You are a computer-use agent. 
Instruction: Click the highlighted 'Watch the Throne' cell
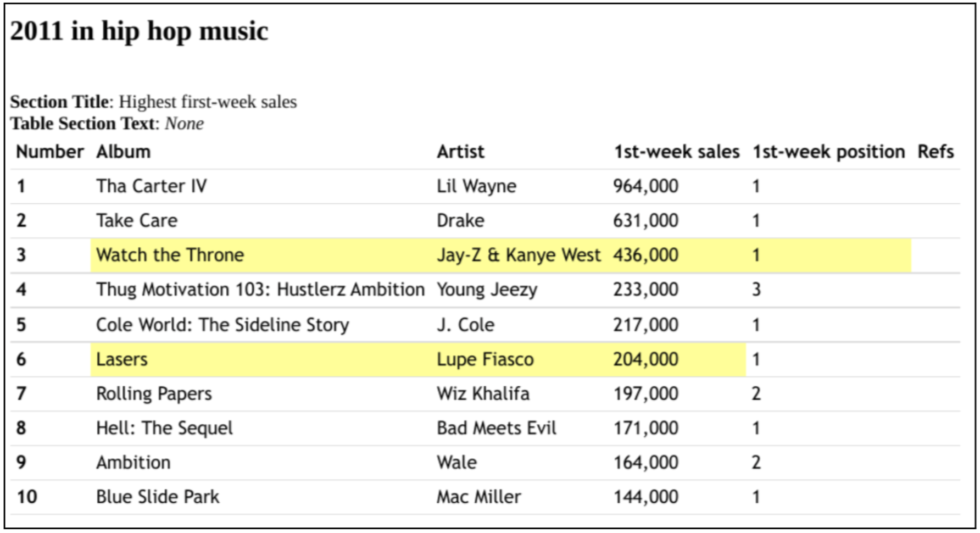[170, 256]
